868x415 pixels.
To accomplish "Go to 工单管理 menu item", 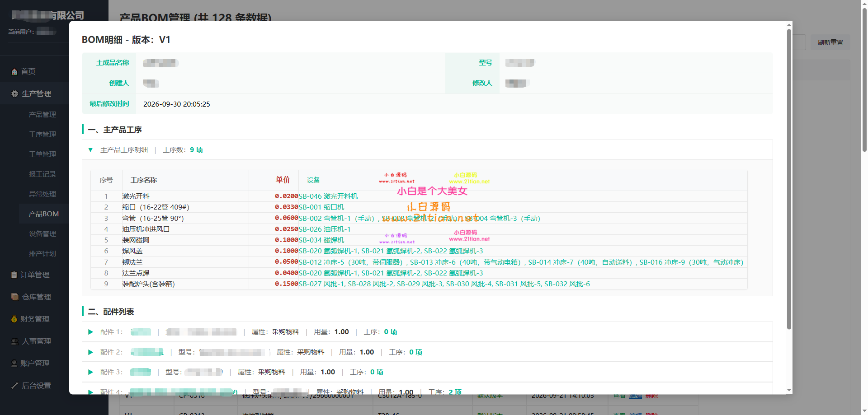I will click(x=42, y=154).
